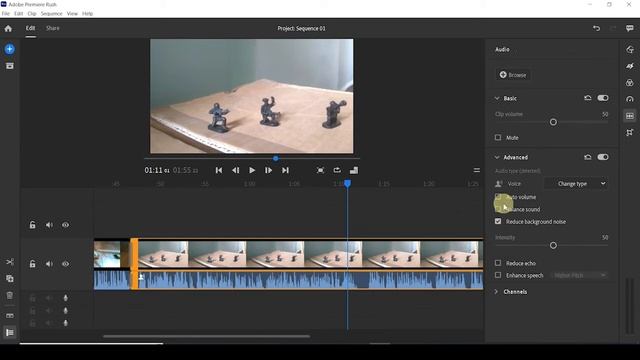Image resolution: width=640 pixels, height=360 pixels.
Task: Toggle loop playback icon
Action: point(337,170)
